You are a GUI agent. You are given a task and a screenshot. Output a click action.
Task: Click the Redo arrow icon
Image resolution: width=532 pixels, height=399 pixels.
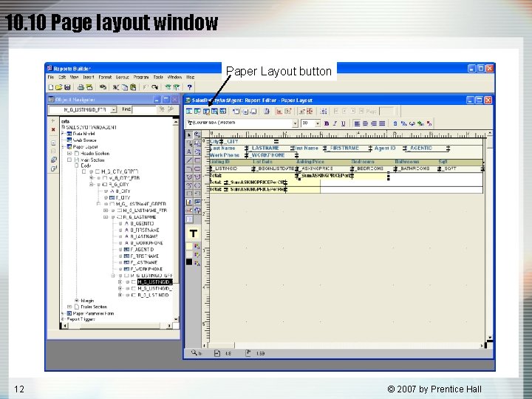154,87
